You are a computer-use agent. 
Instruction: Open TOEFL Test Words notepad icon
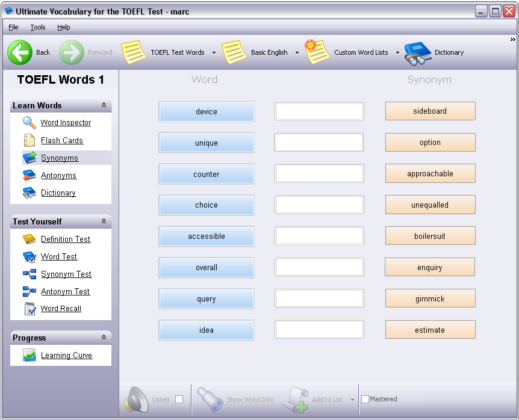134,52
